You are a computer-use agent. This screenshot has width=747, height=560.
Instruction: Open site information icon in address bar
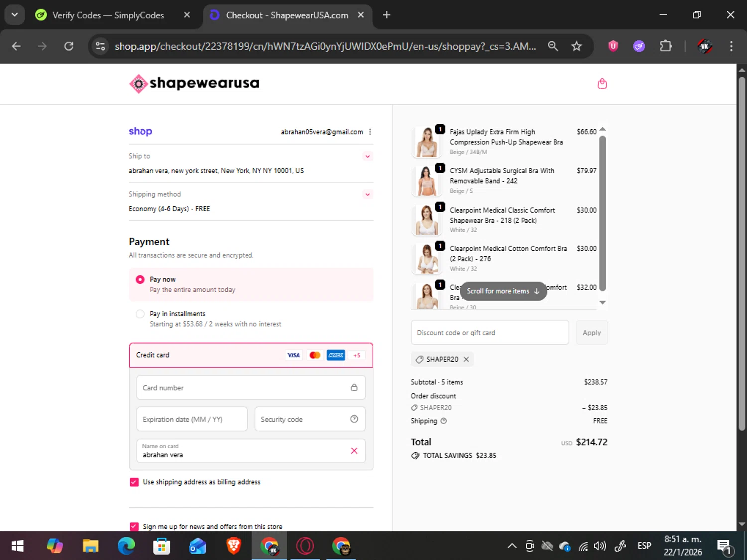100,46
